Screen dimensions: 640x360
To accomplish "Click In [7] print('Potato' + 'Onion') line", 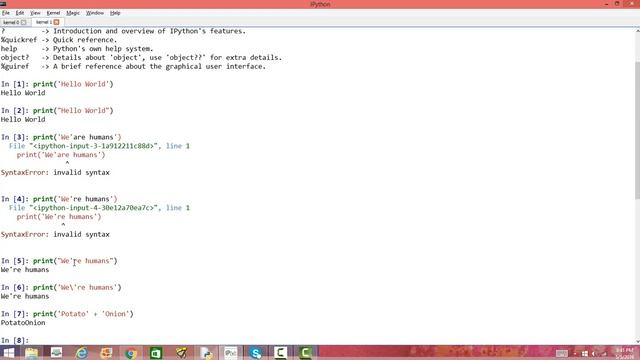I will (67, 314).
